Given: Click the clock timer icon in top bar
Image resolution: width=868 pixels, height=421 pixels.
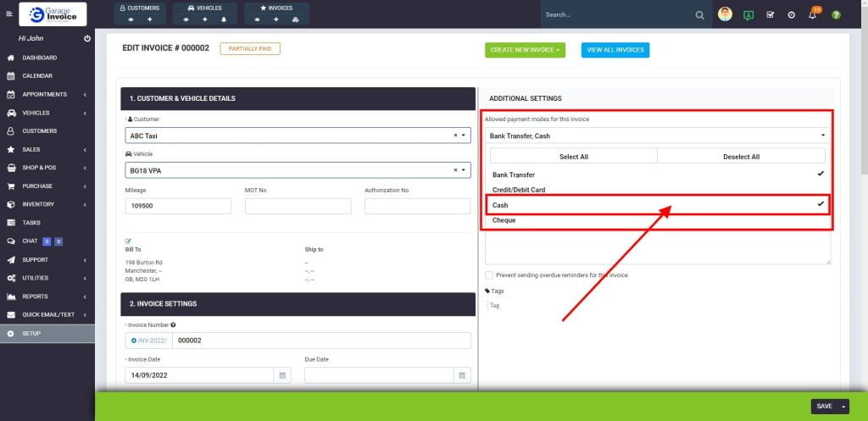Looking at the screenshot, I should pos(791,15).
